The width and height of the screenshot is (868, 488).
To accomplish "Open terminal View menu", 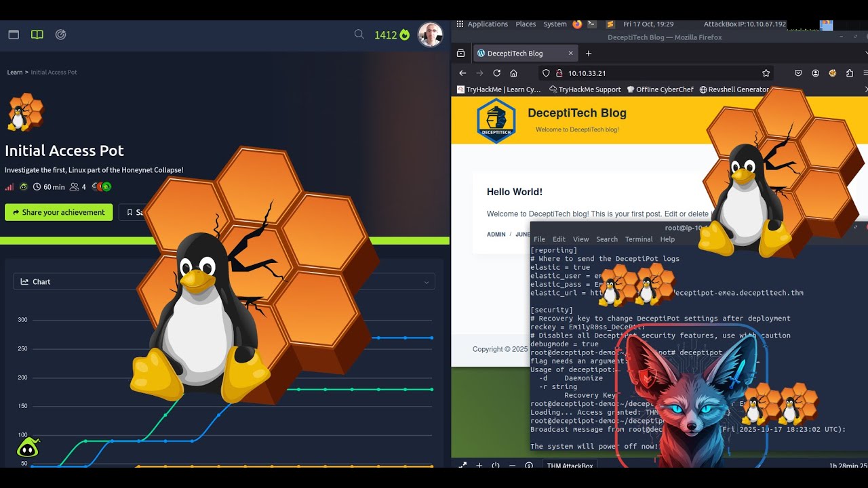I will pyautogui.click(x=581, y=239).
